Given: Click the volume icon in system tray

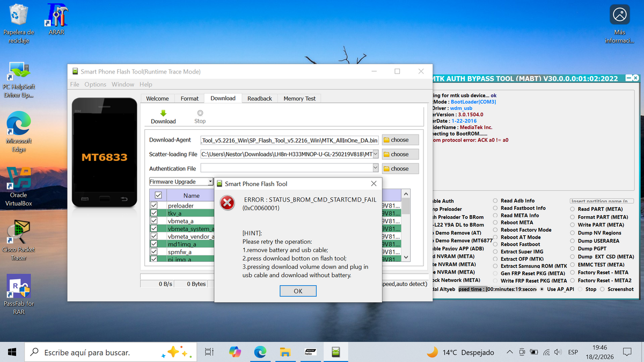Looking at the screenshot, I should click(x=558, y=352).
